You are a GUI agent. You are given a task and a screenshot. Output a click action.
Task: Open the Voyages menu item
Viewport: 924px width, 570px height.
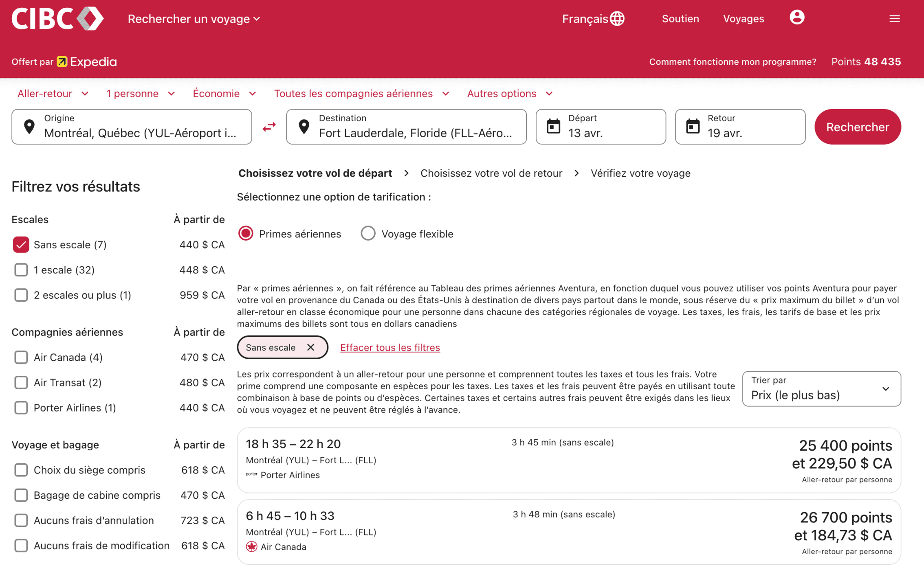tap(744, 19)
